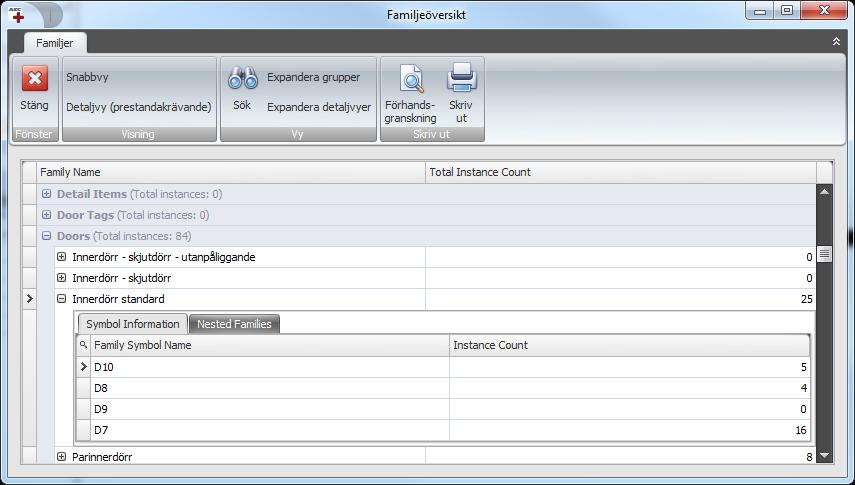Select Detaljvy (prestandakrävande) view
The image size is (855, 485).
tap(139, 107)
